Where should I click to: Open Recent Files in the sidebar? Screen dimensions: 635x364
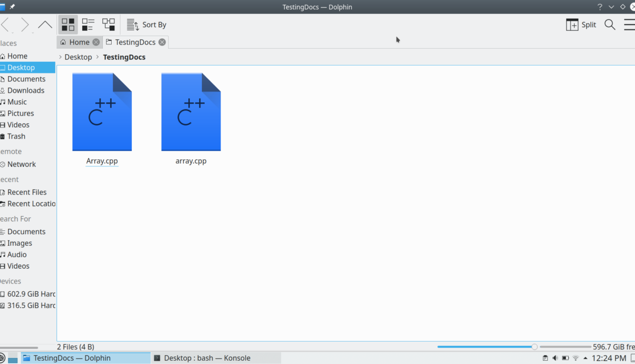click(x=26, y=192)
